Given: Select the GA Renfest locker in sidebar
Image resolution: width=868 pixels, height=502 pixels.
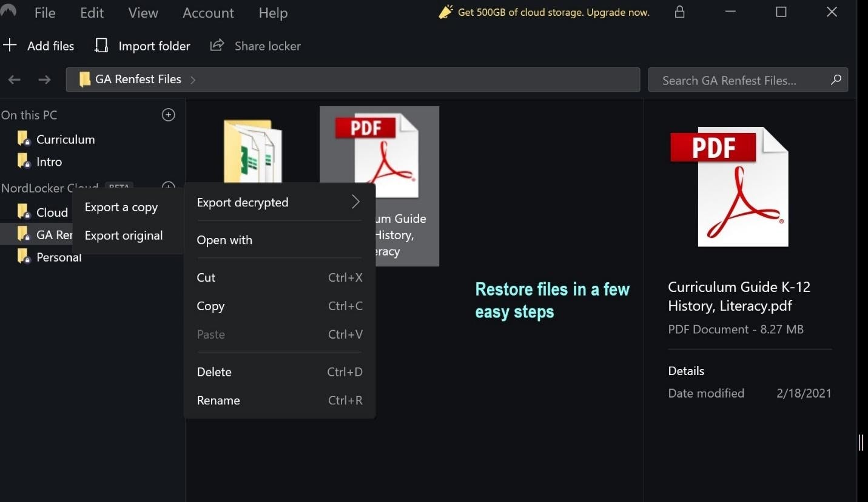Looking at the screenshot, I should click(36, 234).
